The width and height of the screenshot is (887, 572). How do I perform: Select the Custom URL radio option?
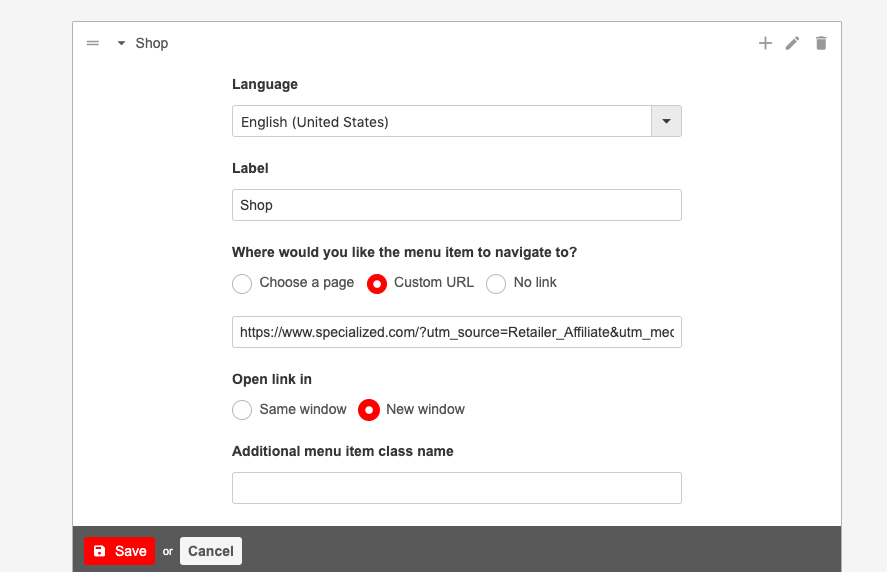377,284
